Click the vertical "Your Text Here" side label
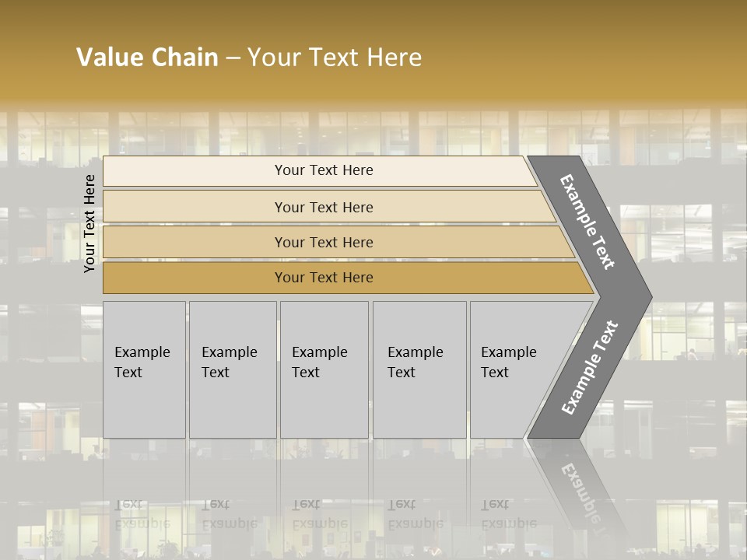The image size is (747, 560). [x=89, y=223]
